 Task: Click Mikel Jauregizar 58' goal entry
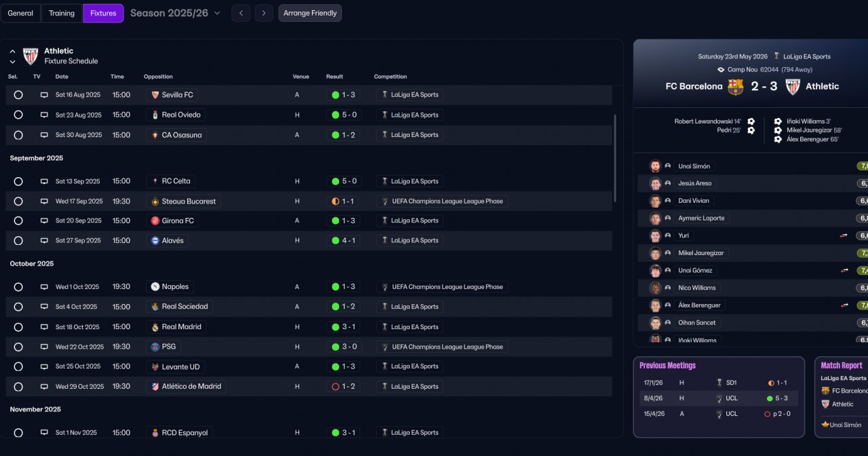pos(814,130)
